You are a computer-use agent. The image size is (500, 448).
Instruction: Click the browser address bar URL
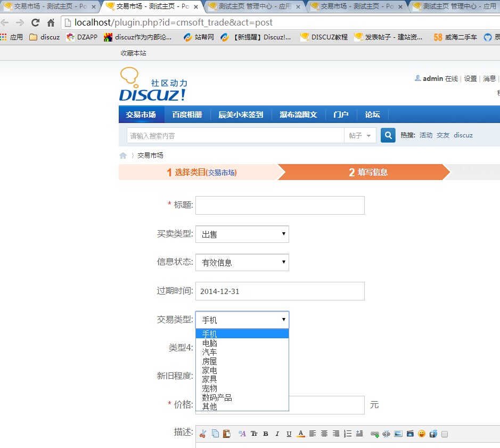point(174,23)
